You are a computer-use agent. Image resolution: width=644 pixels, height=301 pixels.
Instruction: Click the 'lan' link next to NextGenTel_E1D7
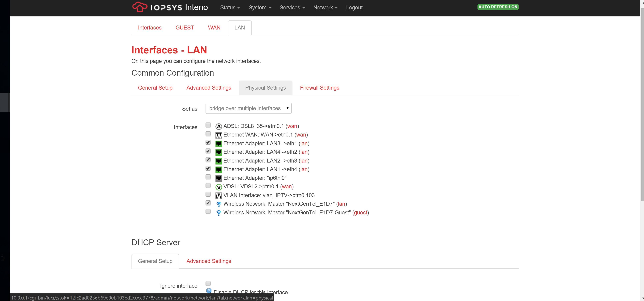click(341, 204)
